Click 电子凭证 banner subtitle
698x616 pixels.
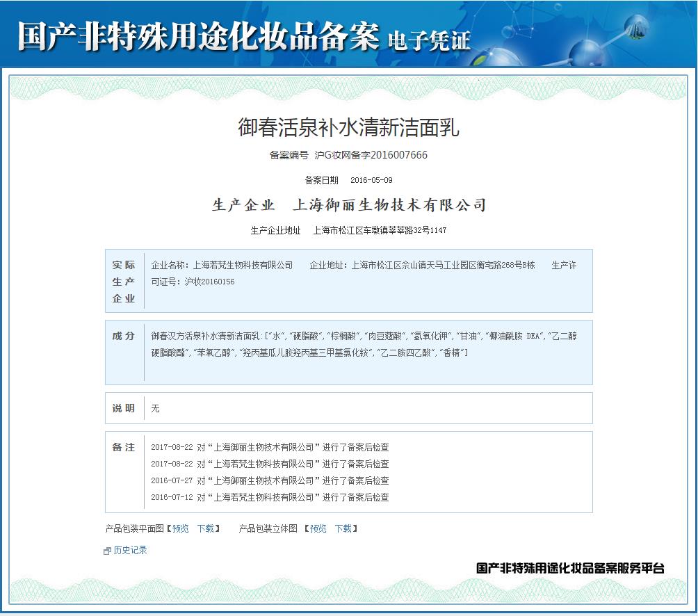pyautogui.click(x=429, y=41)
